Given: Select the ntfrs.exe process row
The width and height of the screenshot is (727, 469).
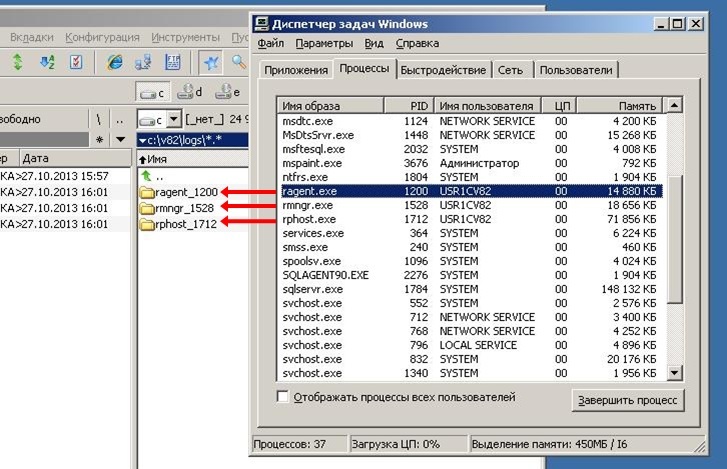Looking at the screenshot, I should click(x=472, y=177).
